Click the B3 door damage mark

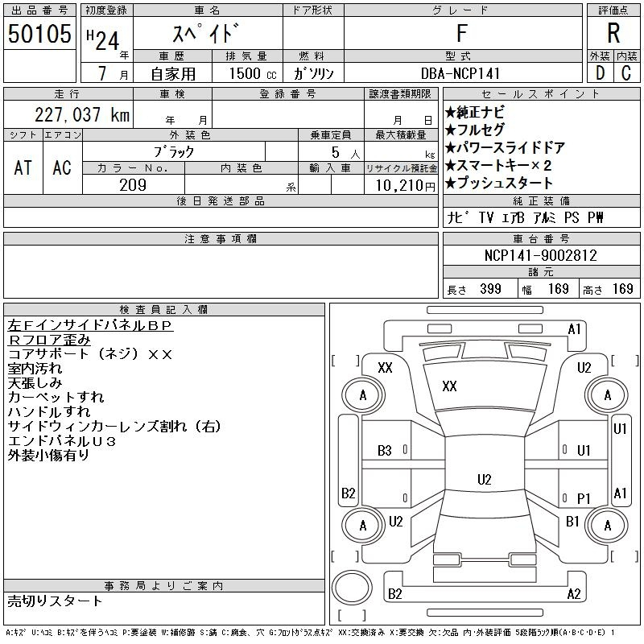(385, 451)
